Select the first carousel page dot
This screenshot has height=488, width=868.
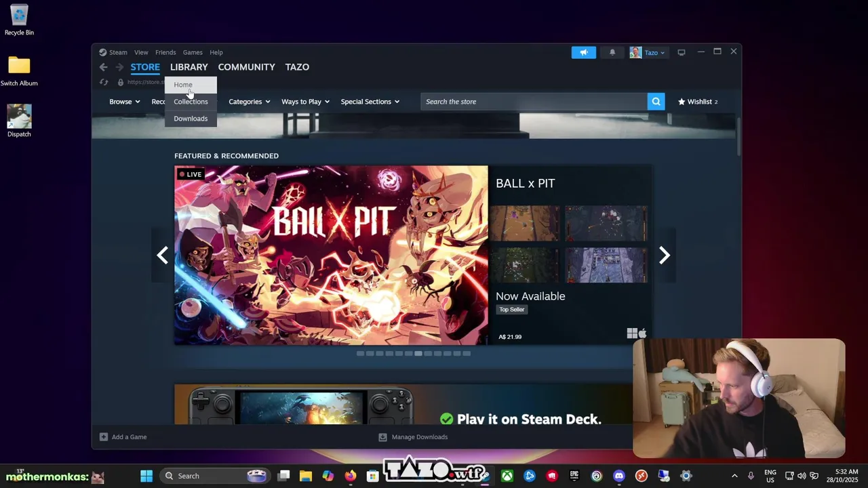(x=360, y=353)
